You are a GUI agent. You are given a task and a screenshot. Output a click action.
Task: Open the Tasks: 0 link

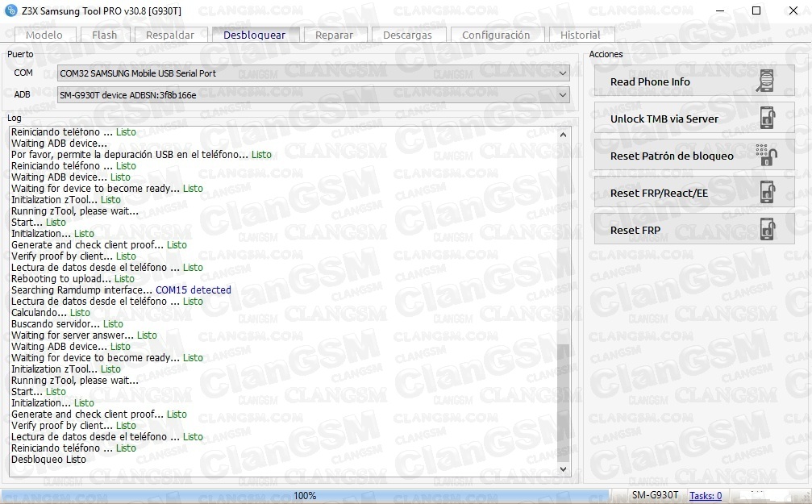706,496
